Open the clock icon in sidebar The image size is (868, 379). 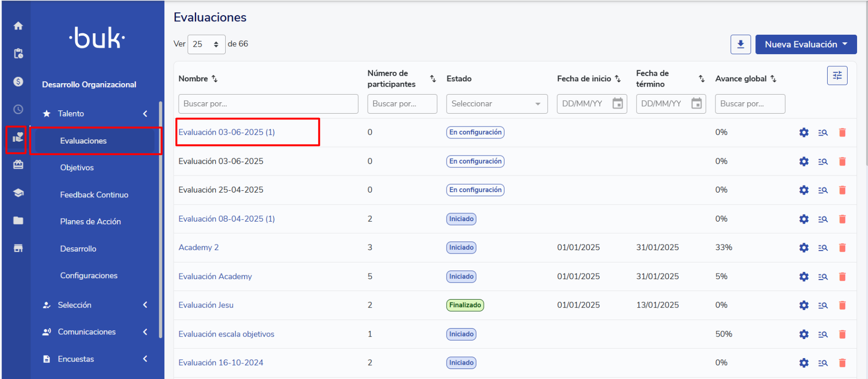click(x=18, y=109)
